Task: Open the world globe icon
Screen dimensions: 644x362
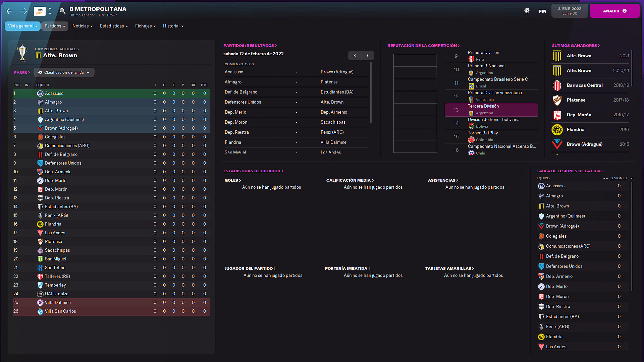Action: tap(527, 11)
